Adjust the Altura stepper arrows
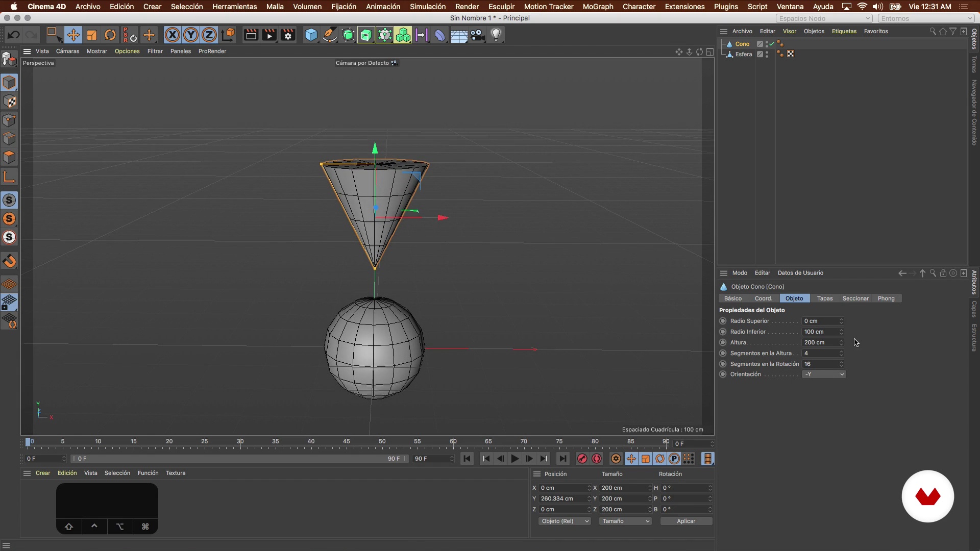Screen dimensions: 980x551 pyautogui.click(x=841, y=342)
